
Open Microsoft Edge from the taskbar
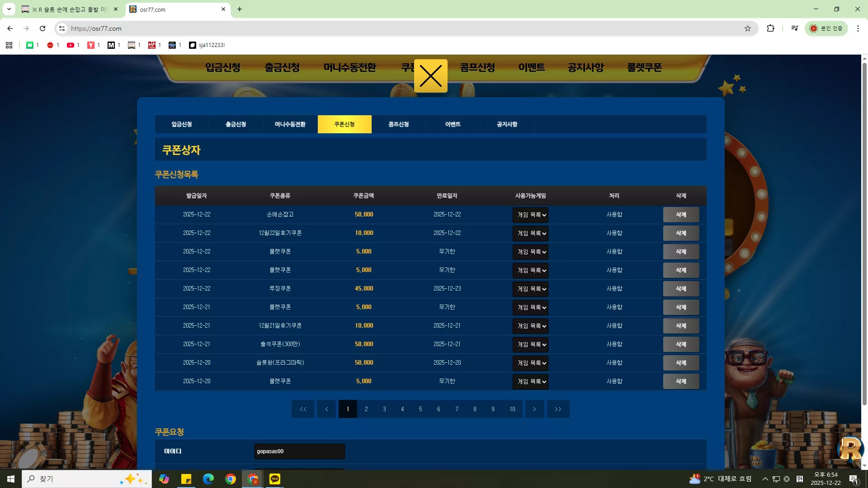pos(208,479)
